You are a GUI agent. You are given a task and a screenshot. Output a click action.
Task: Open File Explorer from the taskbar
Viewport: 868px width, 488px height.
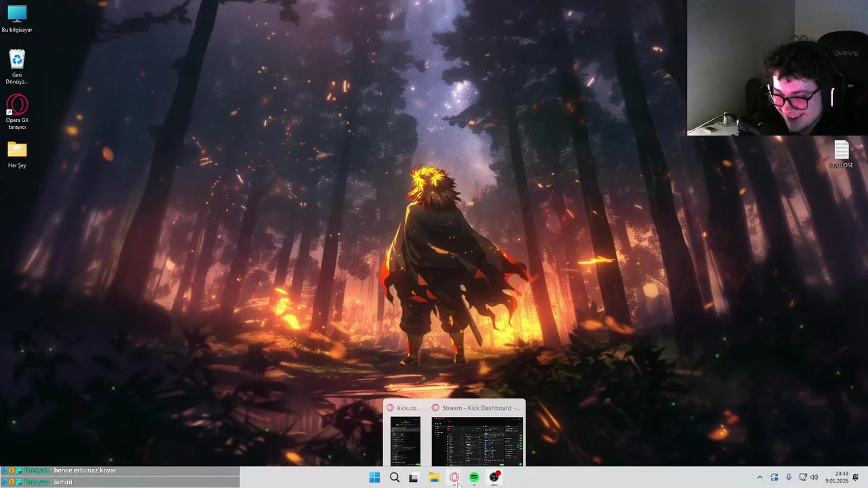click(434, 478)
